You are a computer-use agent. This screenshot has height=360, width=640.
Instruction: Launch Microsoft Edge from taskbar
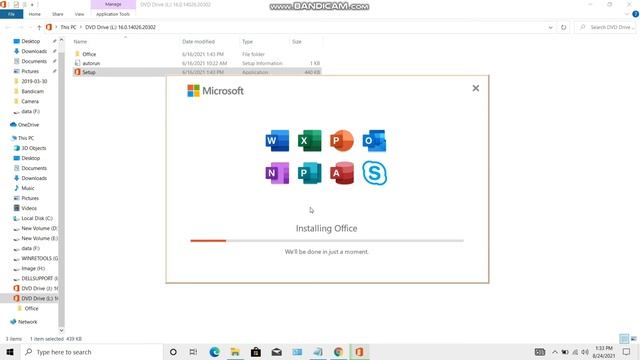[214, 352]
